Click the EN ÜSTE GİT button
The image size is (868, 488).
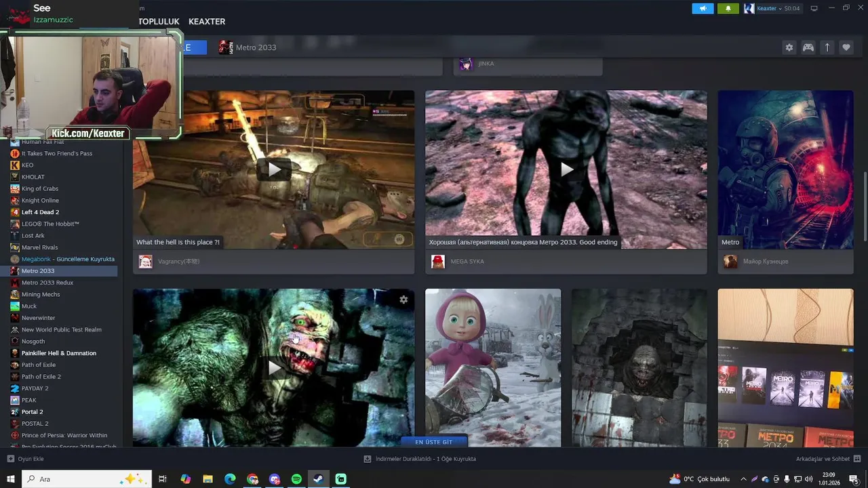[x=433, y=442]
